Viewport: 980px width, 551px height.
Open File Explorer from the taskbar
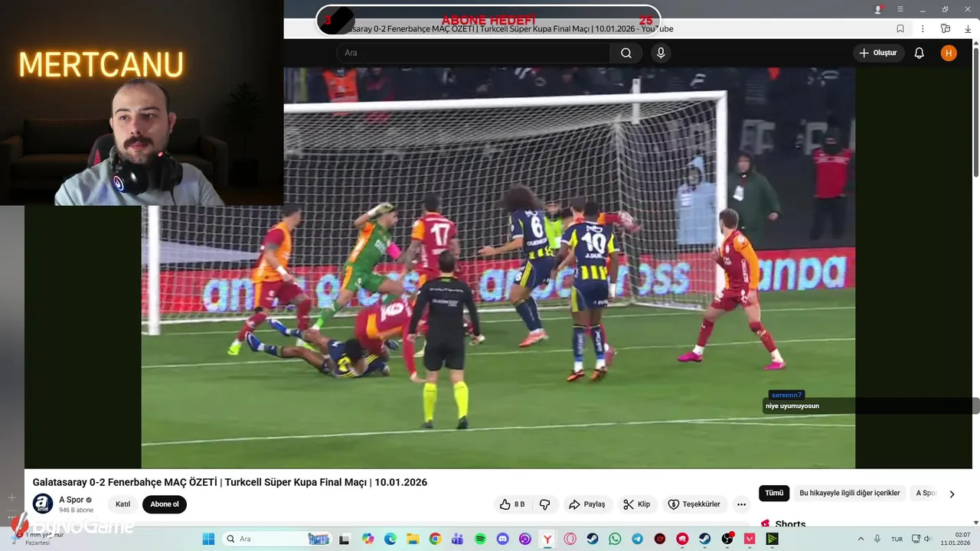tap(413, 539)
